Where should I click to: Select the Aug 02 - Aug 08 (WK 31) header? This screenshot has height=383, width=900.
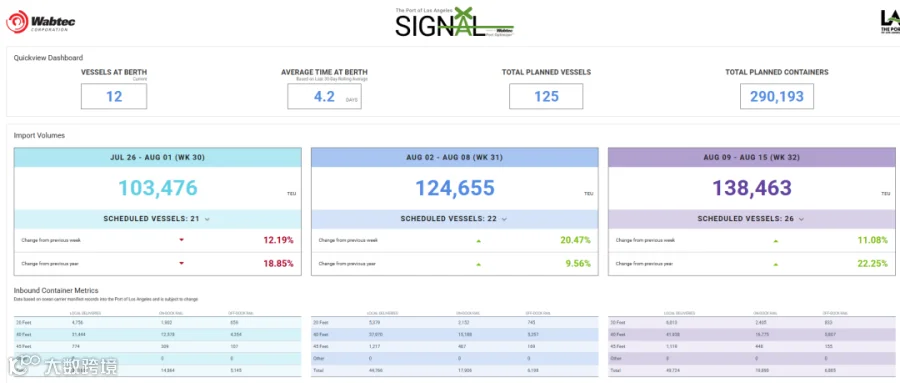[x=455, y=157]
